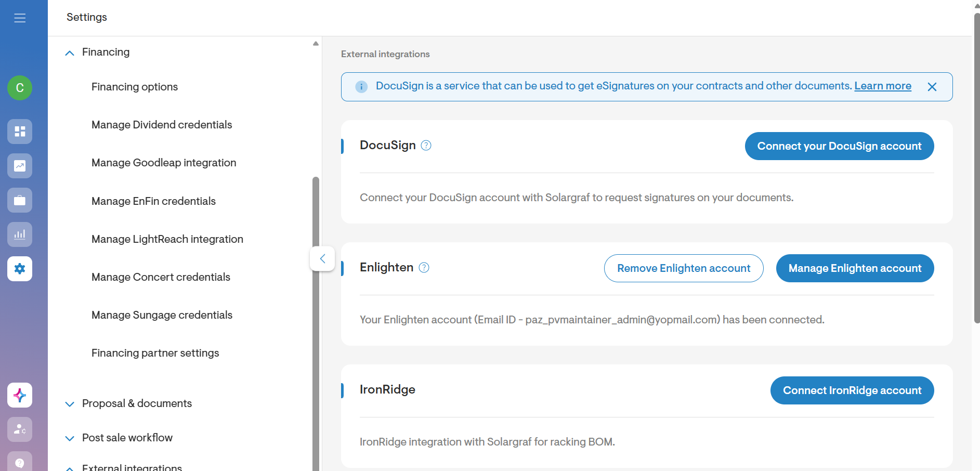Open the trending line chart sidebar icon

(20, 166)
